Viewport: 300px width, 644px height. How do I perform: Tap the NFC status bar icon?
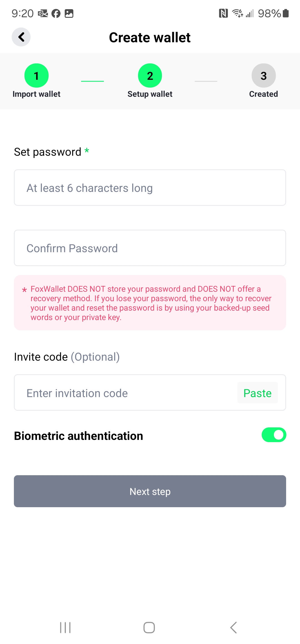tap(223, 13)
